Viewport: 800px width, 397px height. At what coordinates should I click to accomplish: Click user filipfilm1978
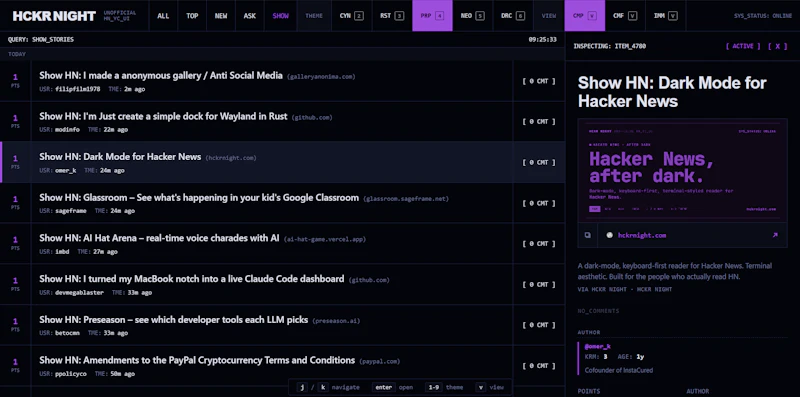click(x=78, y=89)
